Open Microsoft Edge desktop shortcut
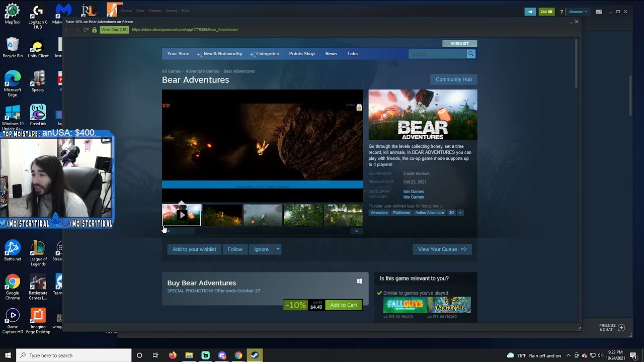Screen dimensions: 644x362 tap(13, 83)
